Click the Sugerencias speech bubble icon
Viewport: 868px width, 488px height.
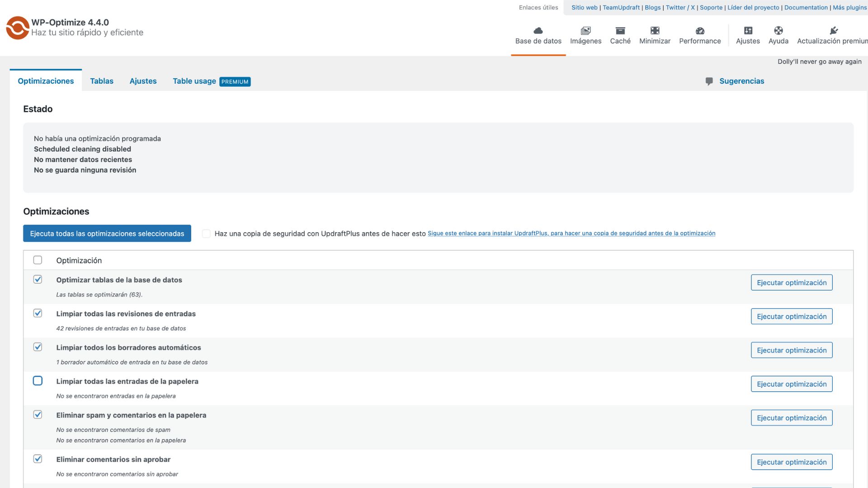[x=709, y=81]
